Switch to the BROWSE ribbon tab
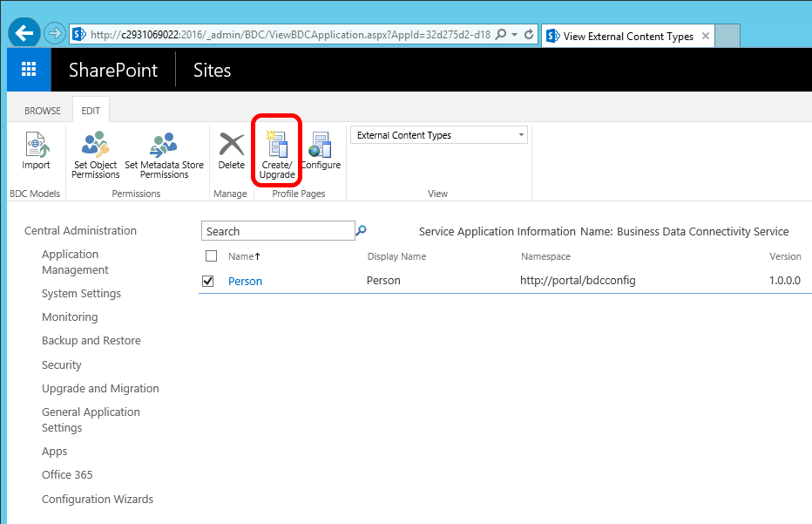 [43, 111]
